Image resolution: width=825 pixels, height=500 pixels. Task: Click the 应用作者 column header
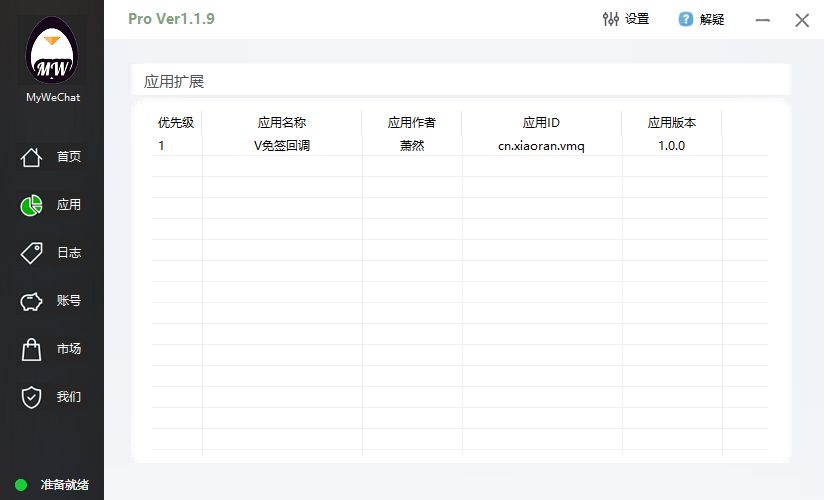pyautogui.click(x=412, y=123)
